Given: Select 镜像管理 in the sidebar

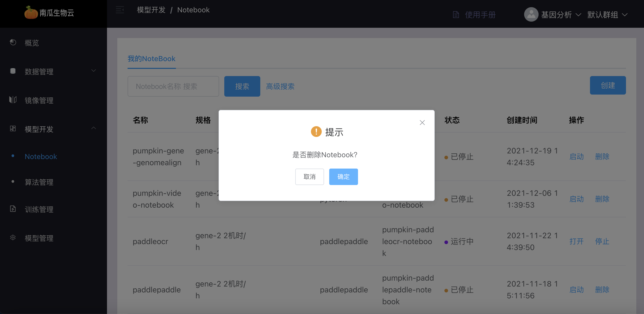Looking at the screenshot, I should click(x=39, y=100).
